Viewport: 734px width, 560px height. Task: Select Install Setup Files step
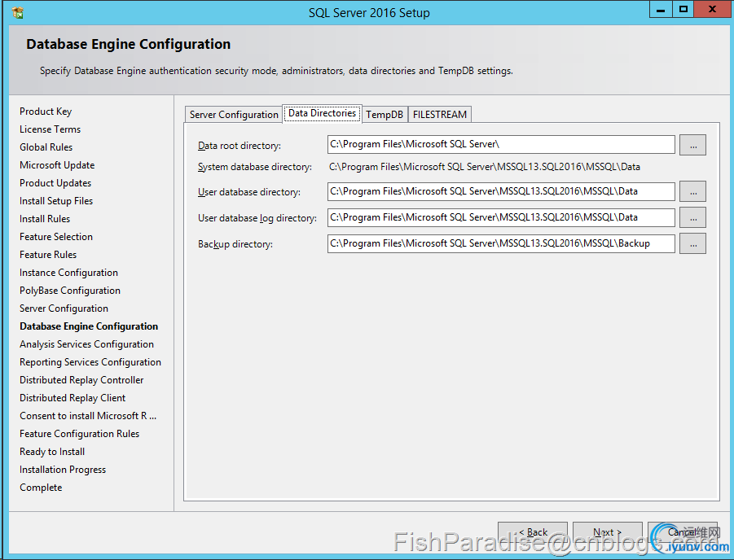click(x=56, y=201)
